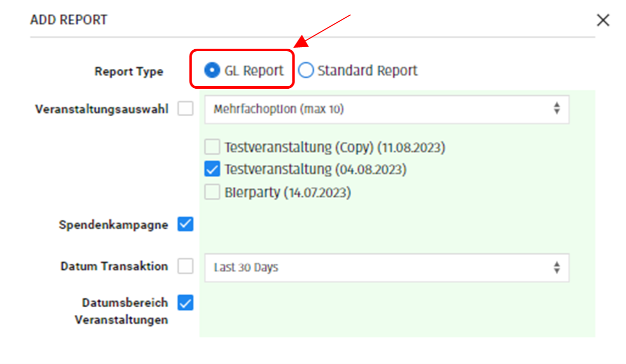Click the arrows icon in Last 30 Days dropdown
Image resolution: width=626 pixels, height=364 pixels.
tap(557, 268)
